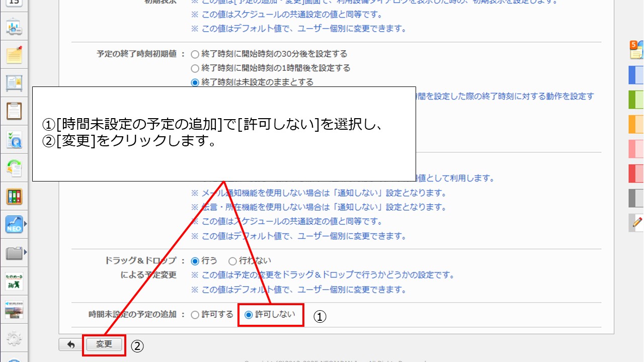Open the gray folder icon in sidebar

pos(14,252)
